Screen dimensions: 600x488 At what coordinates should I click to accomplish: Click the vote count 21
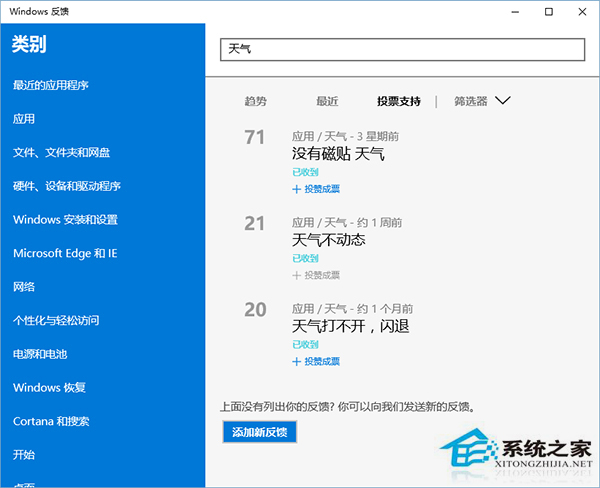[x=254, y=224]
